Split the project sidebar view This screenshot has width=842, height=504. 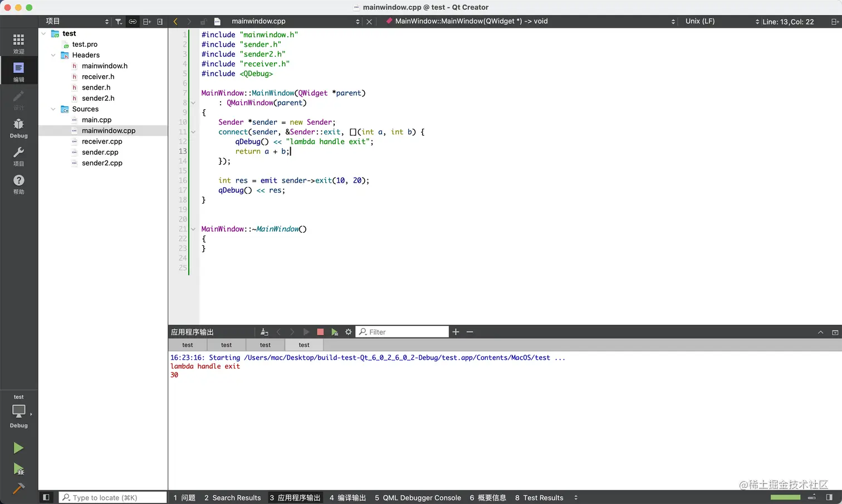coord(147,22)
